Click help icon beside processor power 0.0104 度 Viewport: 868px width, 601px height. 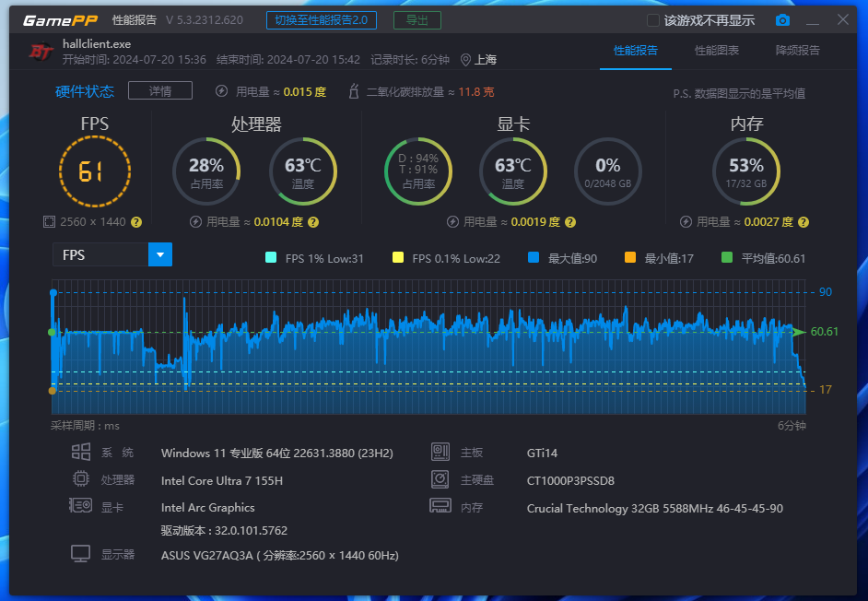[x=312, y=222]
